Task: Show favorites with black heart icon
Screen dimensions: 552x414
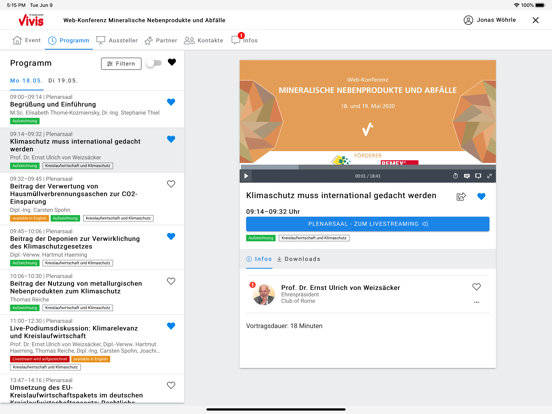Action: pos(172,62)
